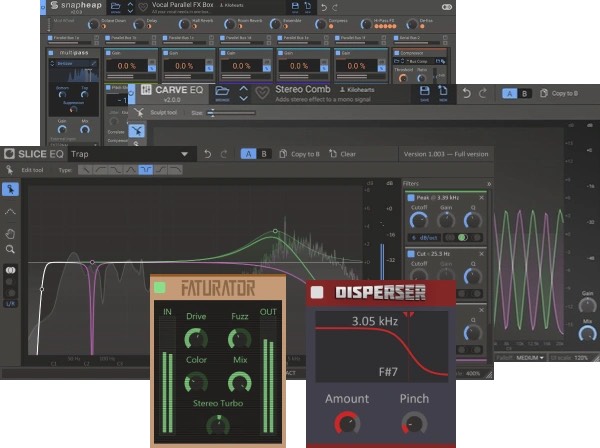
Task: Click the Faturator Fuzz knob
Action: tap(240, 338)
